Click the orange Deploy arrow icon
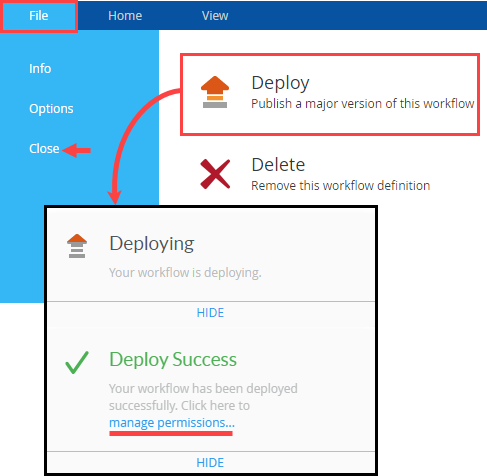Viewport: 487px width, 476px height. click(x=215, y=92)
